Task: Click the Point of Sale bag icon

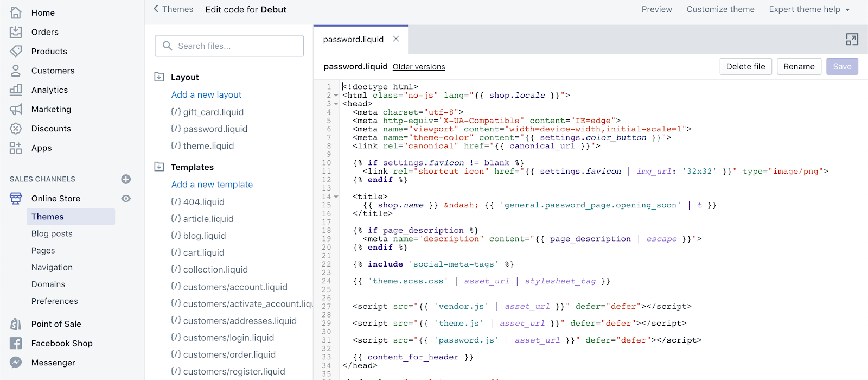Action: click(x=16, y=324)
